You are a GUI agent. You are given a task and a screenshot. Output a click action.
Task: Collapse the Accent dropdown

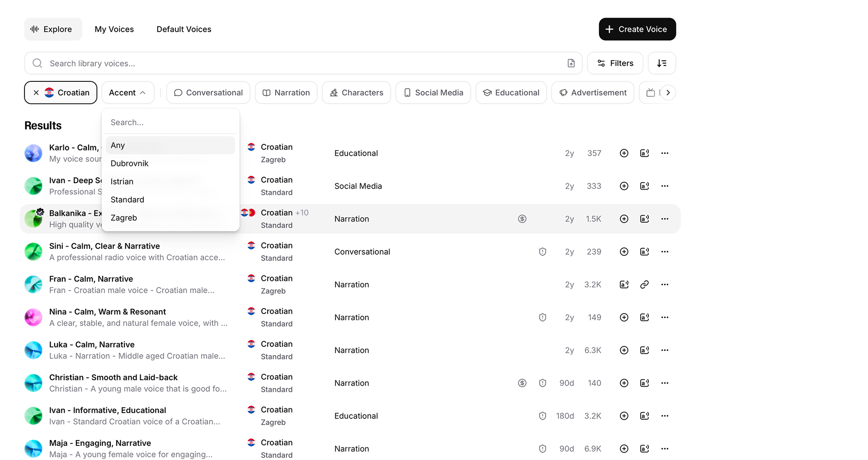[127, 93]
